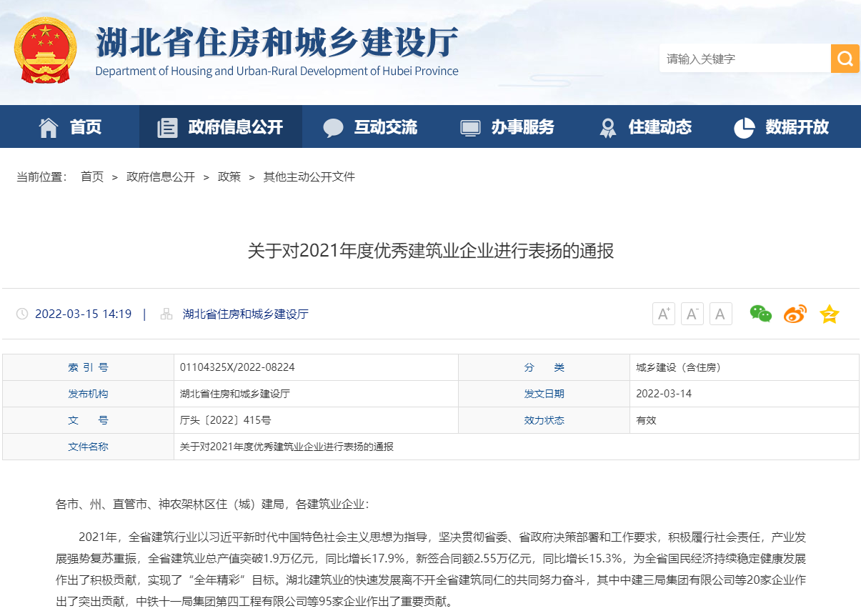The width and height of the screenshot is (861, 616).
Task: Go to 互动交流 section
Action: (370, 127)
